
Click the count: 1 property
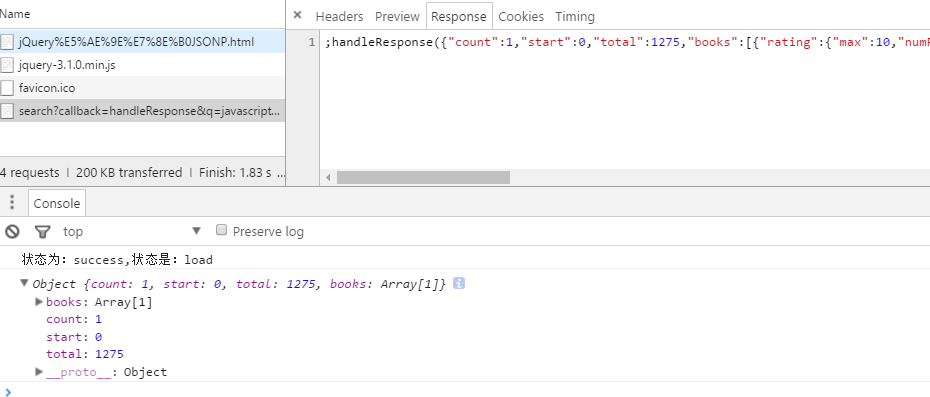(74, 319)
